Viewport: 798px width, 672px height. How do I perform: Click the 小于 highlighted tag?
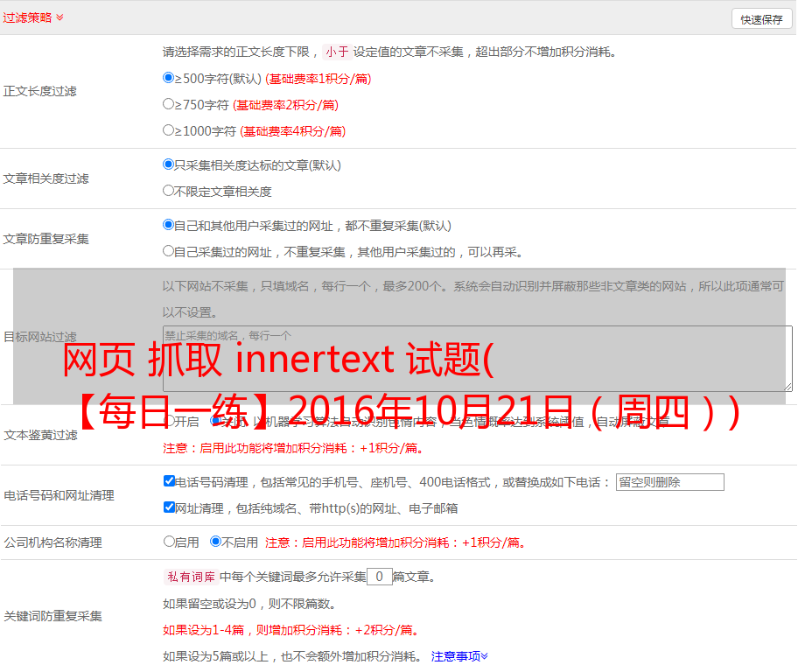click(x=337, y=52)
